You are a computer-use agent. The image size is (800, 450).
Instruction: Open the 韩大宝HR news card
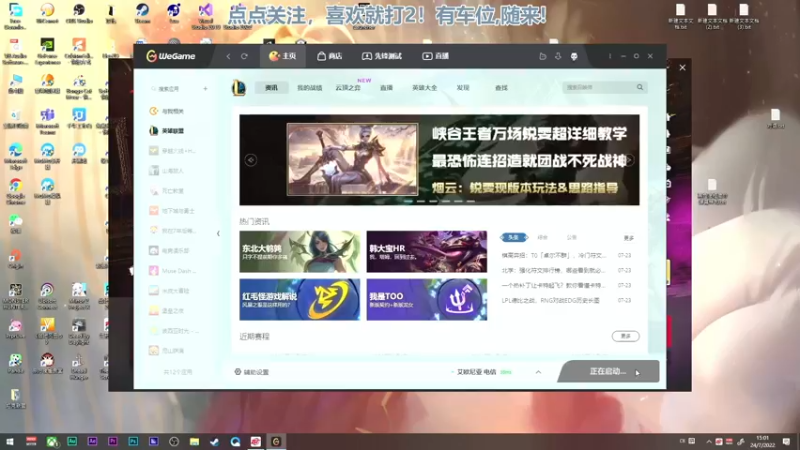427,252
